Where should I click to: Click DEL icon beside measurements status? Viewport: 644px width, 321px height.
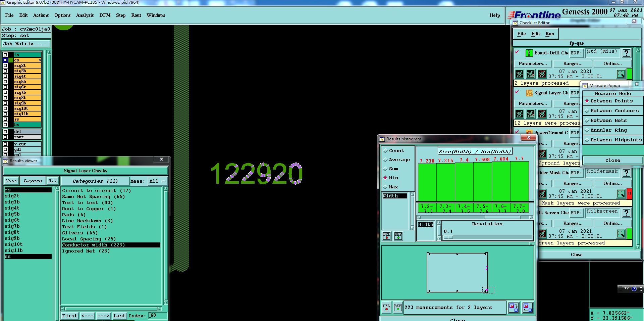(386, 307)
